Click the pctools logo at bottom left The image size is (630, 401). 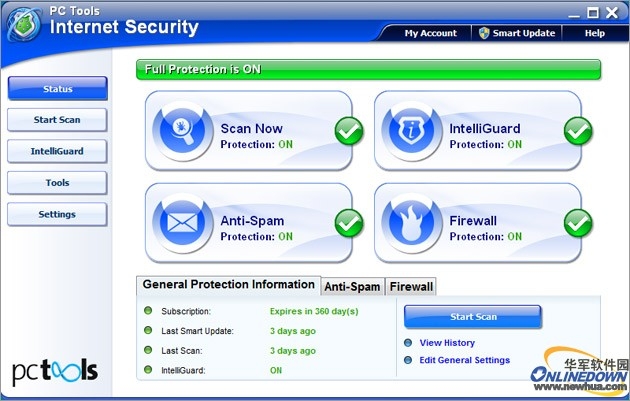[55, 371]
